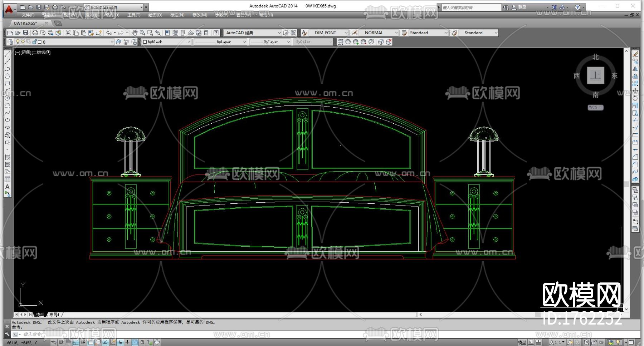The height and width of the screenshot is (346, 644).
Task: Select the Text tool in the draw toolbar
Action: [x=7, y=187]
